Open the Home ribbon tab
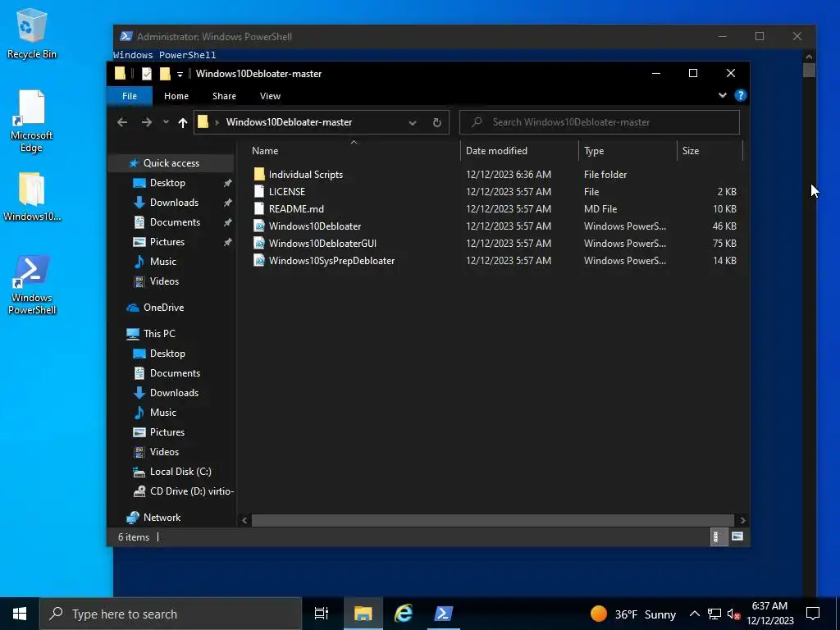 point(176,96)
